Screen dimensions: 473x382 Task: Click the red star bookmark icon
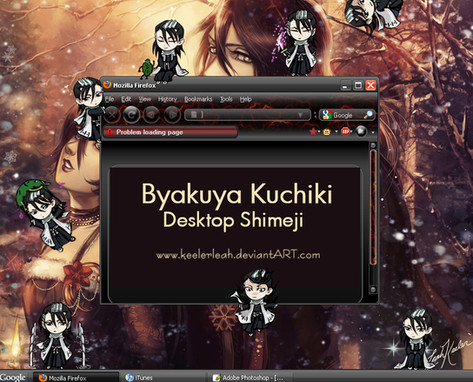point(313,132)
